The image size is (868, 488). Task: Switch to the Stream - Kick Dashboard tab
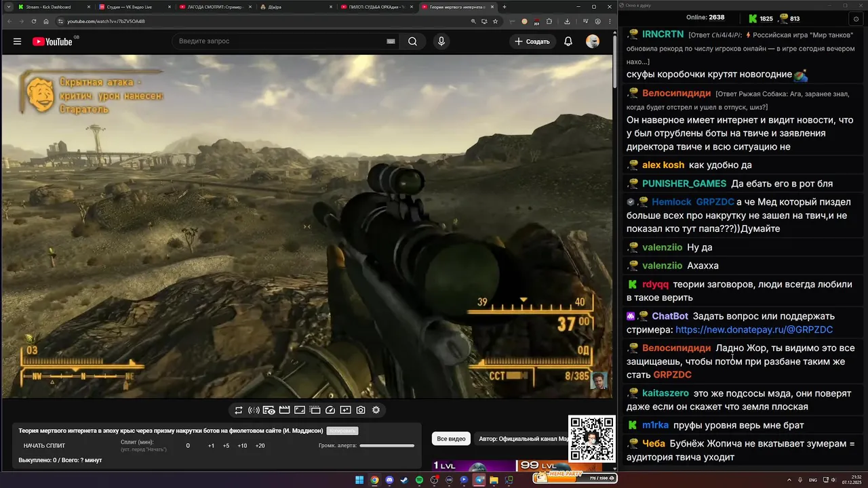(54, 7)
